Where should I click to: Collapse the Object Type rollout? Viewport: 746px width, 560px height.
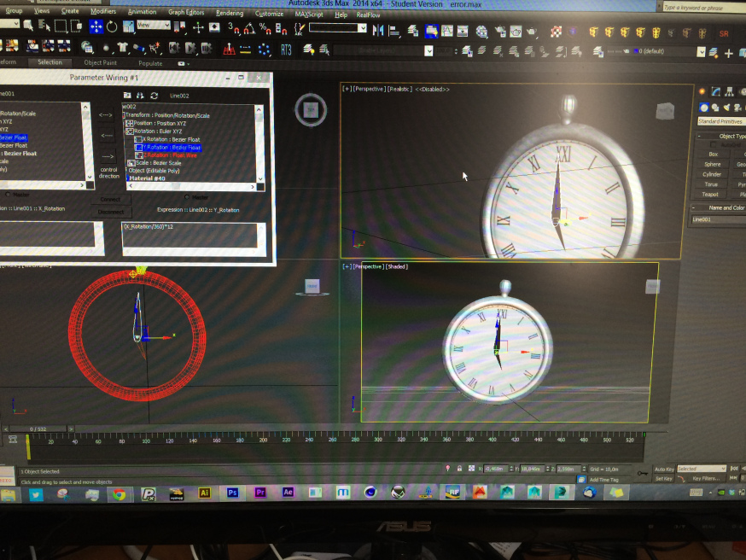coord(699,136)
